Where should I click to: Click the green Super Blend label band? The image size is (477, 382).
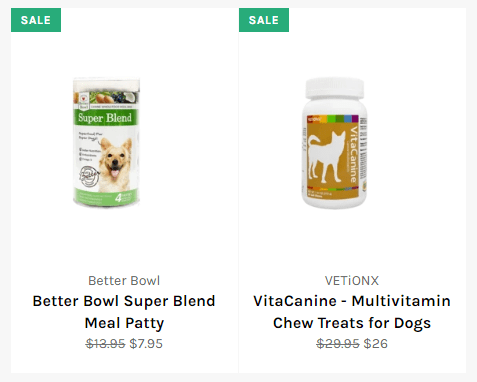106,118
